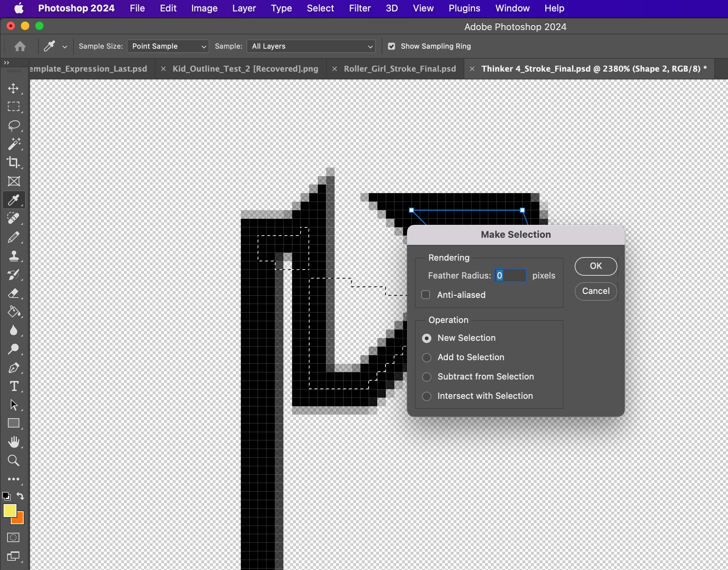Open the Sample All Layers dropdown
Image resolution: width=728 pixels, height=570 pixels.
tap(311, 46)
